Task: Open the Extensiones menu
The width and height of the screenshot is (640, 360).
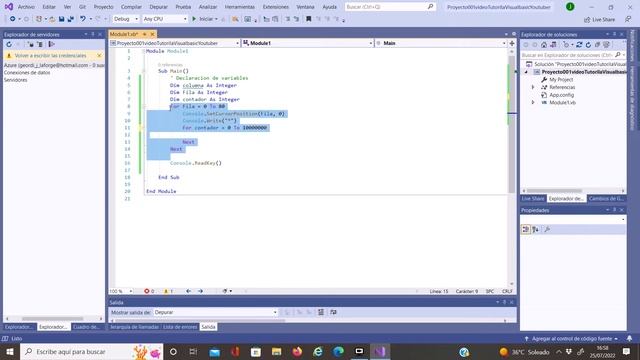Action: coord(276,7)
